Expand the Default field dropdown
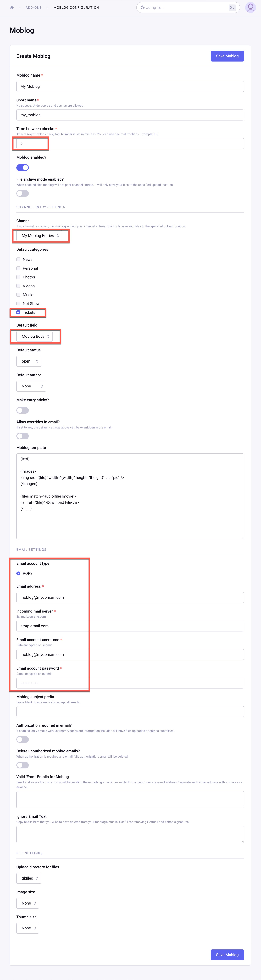Viewport: 261px width, 980px height. click(35, 336)
